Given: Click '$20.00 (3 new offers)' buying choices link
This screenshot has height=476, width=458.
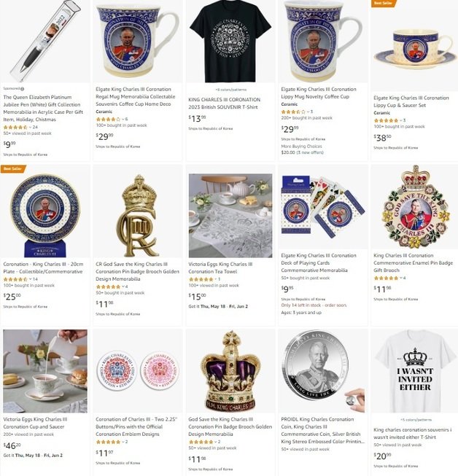Looking at the screenshot, I should 302,152.
